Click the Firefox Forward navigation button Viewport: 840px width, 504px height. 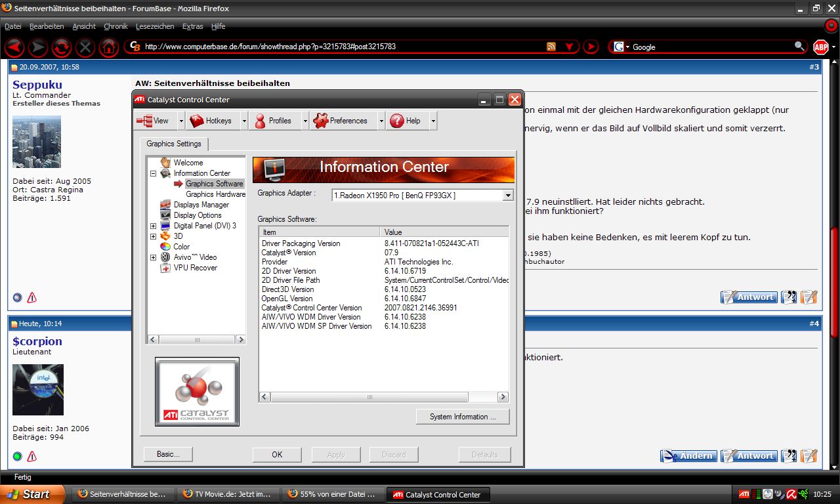[x=38, y=47]
